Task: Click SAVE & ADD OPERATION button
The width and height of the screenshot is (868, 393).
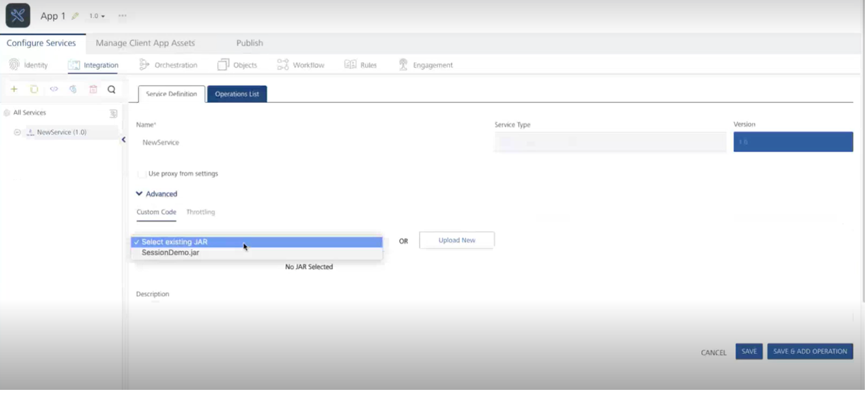Action: [x=810, y=352]
